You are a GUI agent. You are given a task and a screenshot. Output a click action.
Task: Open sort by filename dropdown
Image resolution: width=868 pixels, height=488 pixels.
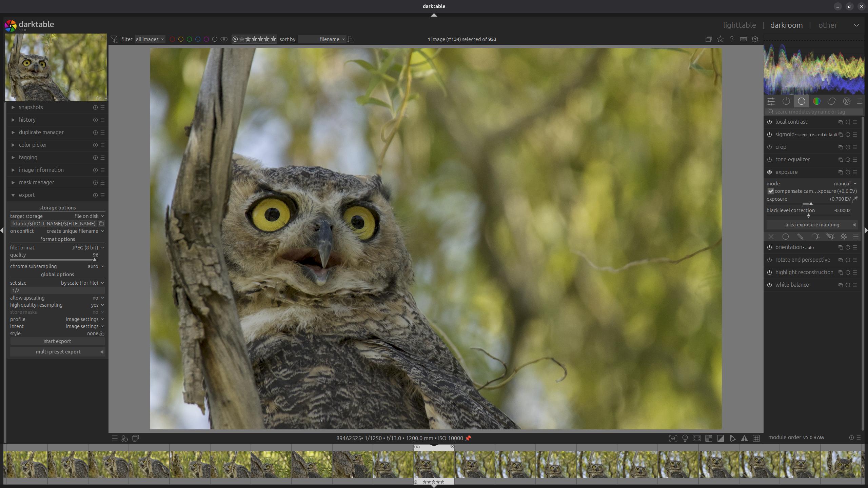[x=322, y=39]
